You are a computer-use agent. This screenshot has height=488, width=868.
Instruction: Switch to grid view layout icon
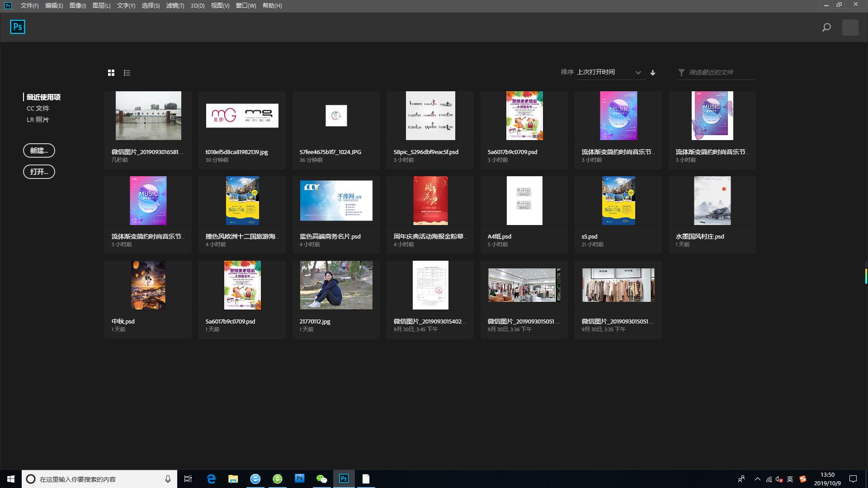111,73
